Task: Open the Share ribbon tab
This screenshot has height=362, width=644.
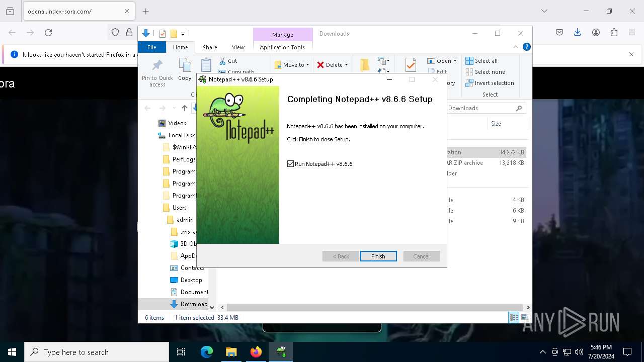Action: point(210,47)
